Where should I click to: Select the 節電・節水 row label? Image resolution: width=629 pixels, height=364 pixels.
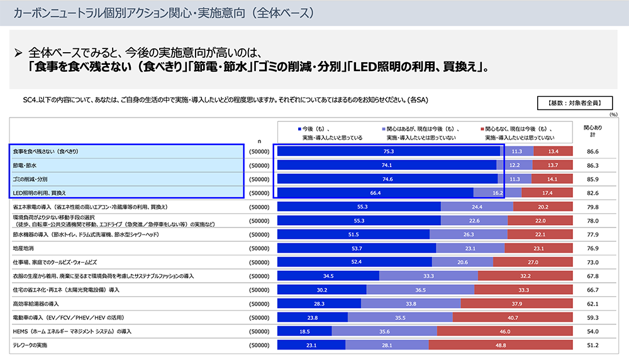(x=25, y=165)
